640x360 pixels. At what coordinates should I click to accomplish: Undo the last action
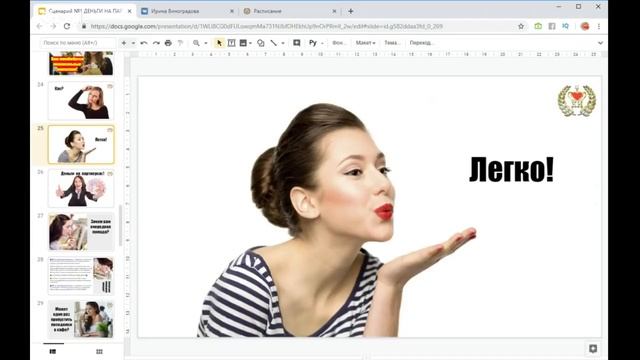pyautogui.click(x=144, y=43)
